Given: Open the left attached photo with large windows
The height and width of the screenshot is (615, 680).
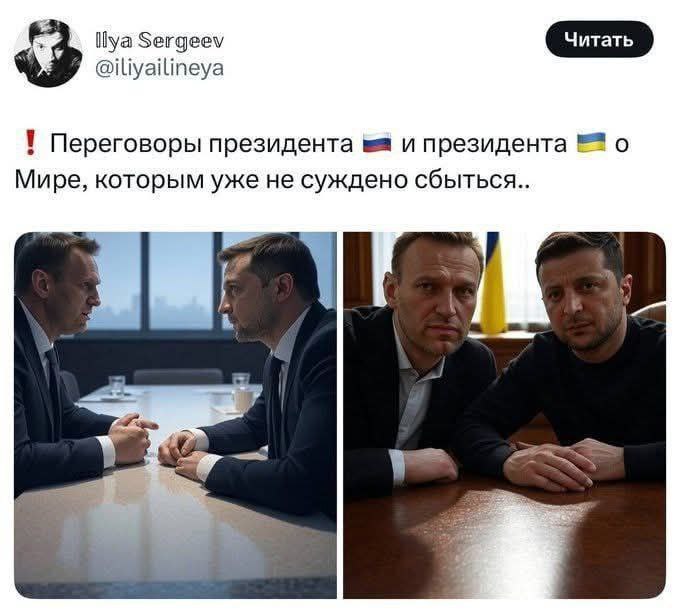Looking at the screenshot, I should [x=175, y=415].
